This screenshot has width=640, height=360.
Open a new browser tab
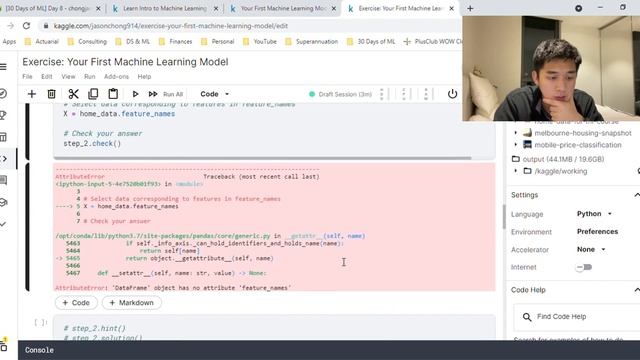click(470, 8)
